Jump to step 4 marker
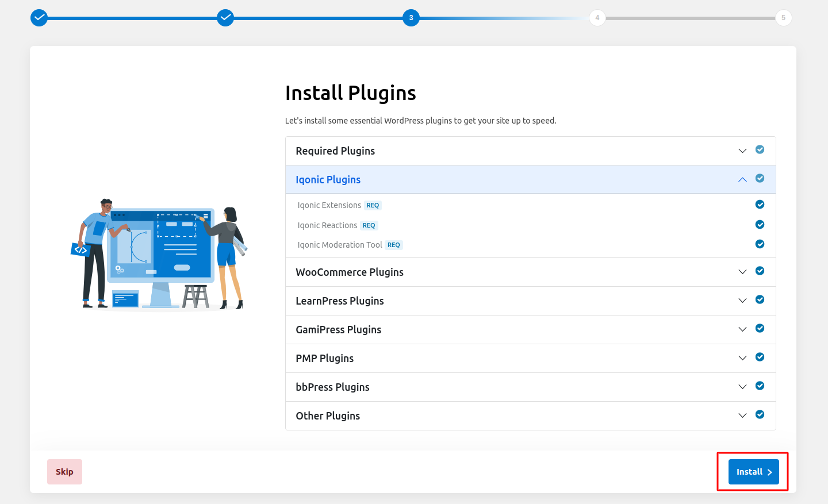The height and width of the screenshot is (504, 828). click(597, 18)
